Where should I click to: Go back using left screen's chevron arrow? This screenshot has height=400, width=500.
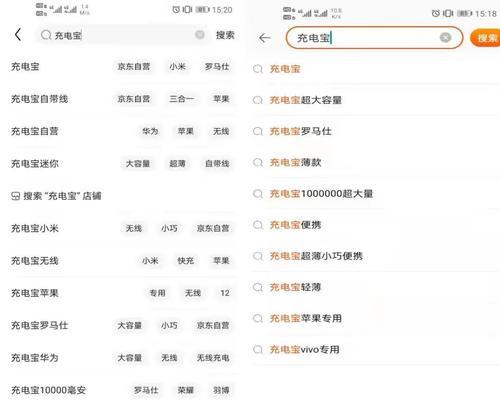pos(18,34)
